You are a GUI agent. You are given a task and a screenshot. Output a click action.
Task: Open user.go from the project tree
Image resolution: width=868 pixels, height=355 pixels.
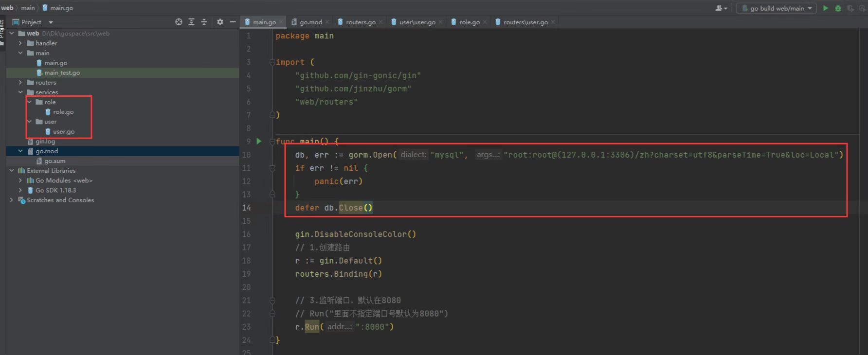(x=64, y=132)
